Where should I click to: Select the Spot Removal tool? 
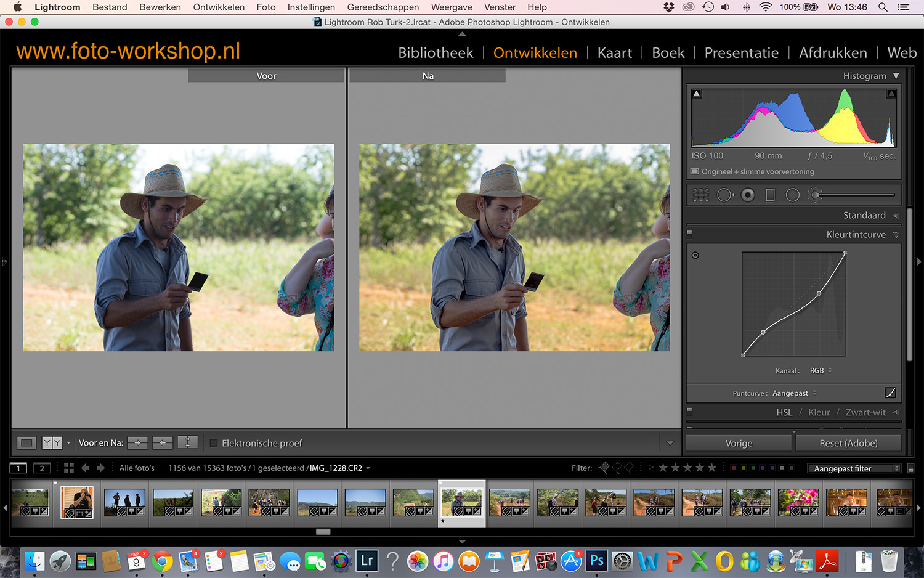coord(725,195)
